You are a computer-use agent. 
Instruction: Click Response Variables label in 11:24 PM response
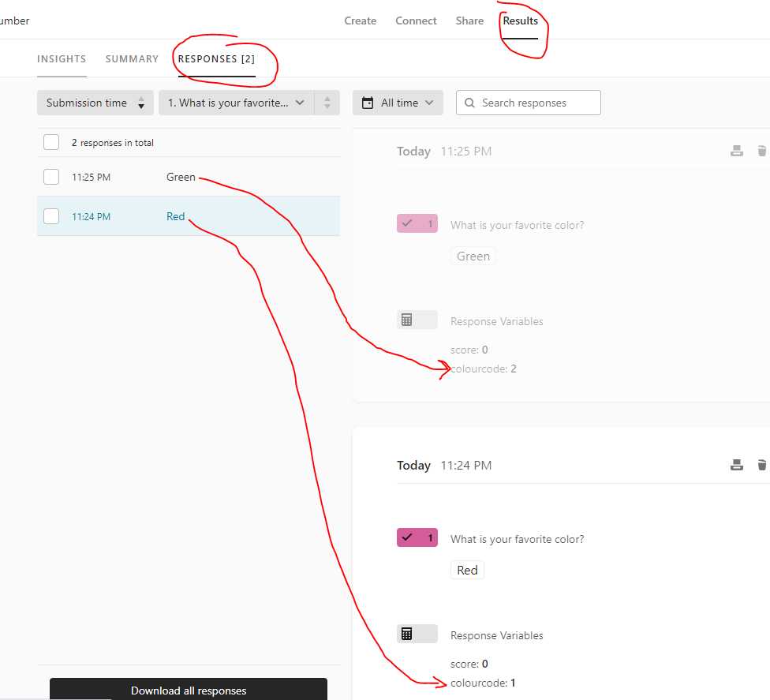[496, 635]
